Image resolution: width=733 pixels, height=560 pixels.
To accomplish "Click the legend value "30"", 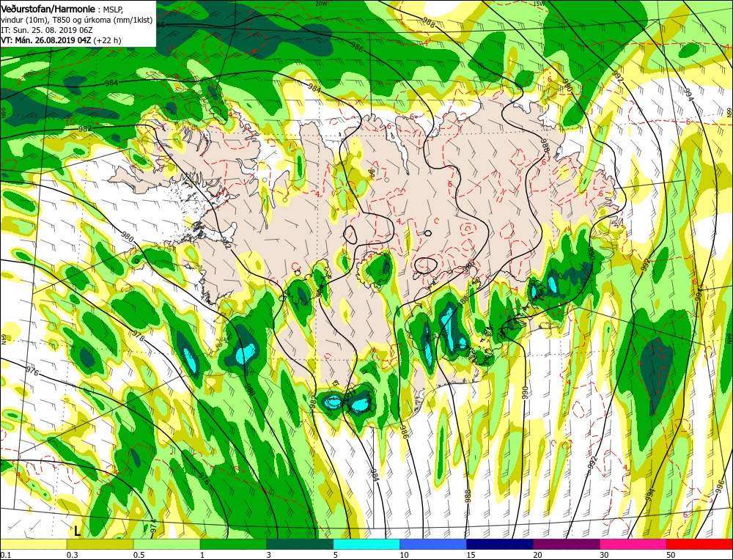I will click(605, 555).
